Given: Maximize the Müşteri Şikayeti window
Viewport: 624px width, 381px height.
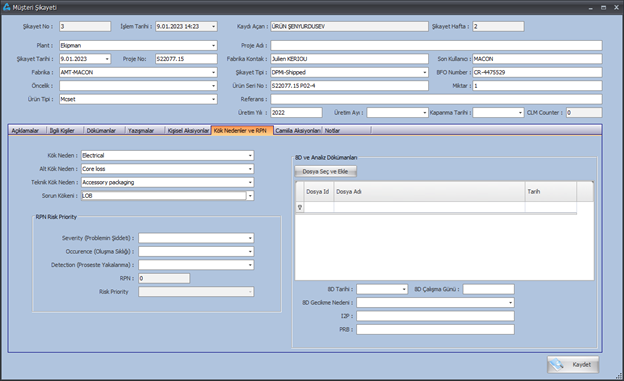Looking at the screenshot, I should click(603, 8).
